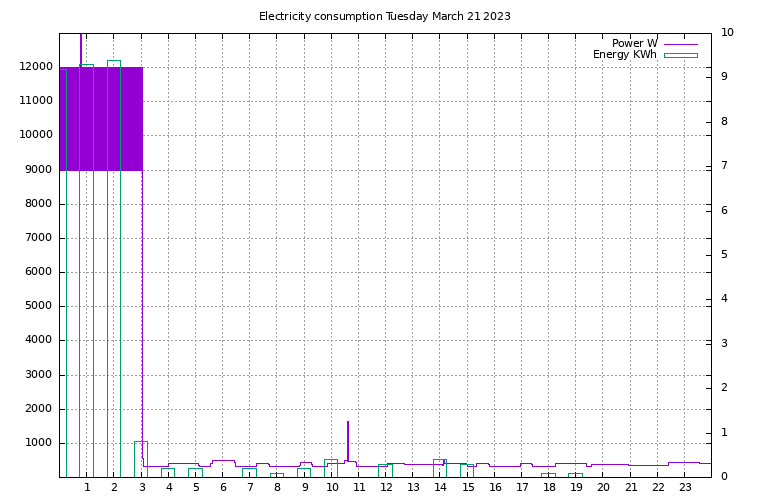Click the purple power spike near hour 10.5
The image size is (768, 500).
pyautogui.click(x=348, y=441)
